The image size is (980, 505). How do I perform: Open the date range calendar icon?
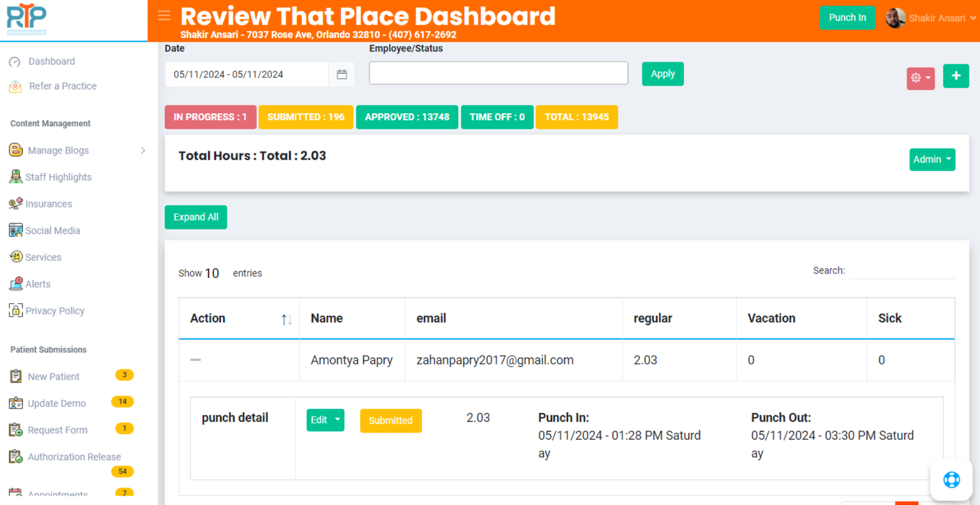pyautogui.click(x=342, y=74)
